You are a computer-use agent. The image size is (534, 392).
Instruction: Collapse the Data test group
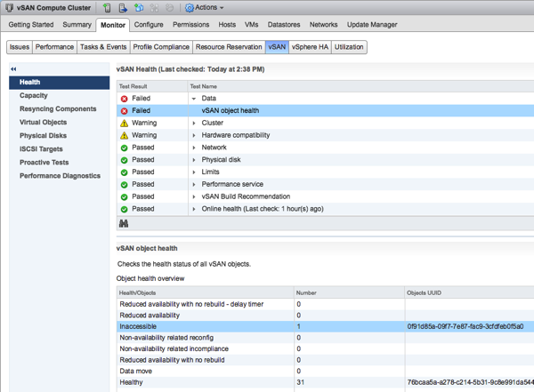click(194, 99)
